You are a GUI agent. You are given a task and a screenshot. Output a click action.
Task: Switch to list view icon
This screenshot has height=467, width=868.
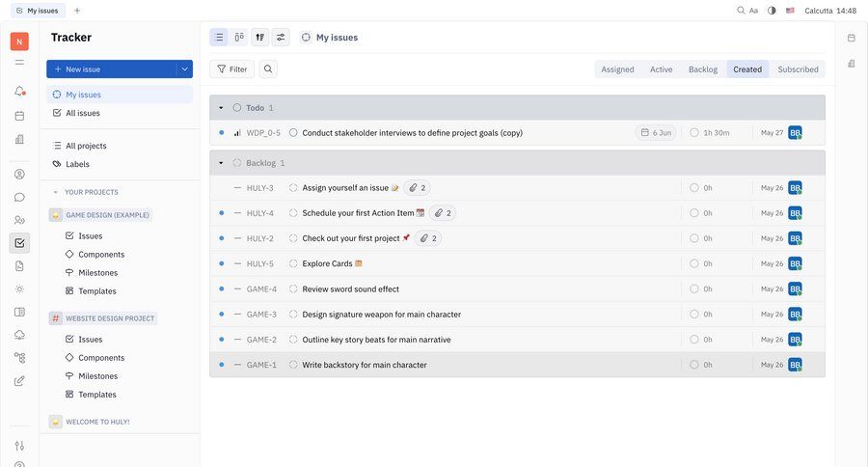tap(219, 37)
